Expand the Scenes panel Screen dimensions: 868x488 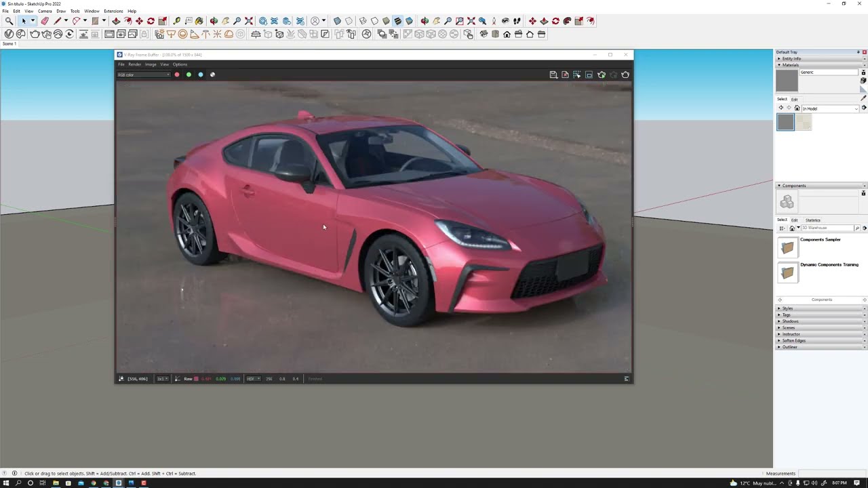tap(821, 327)
